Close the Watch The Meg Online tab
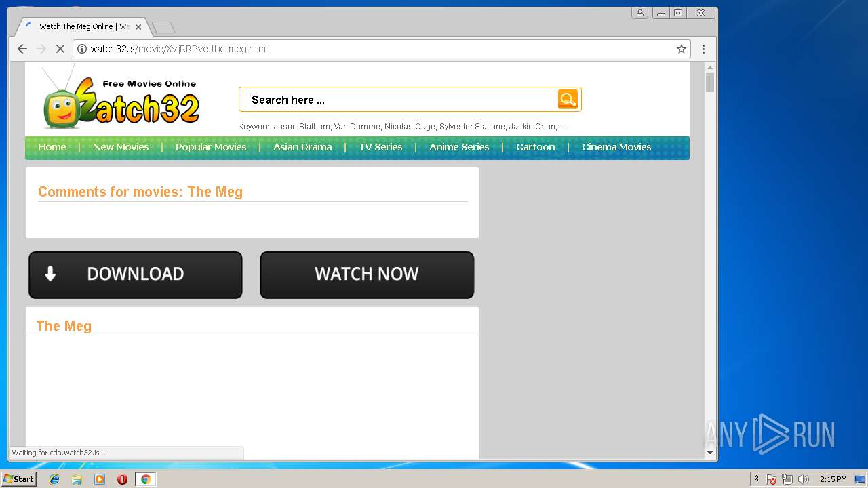Screen dimensions: 868x488 click(138, 27)
